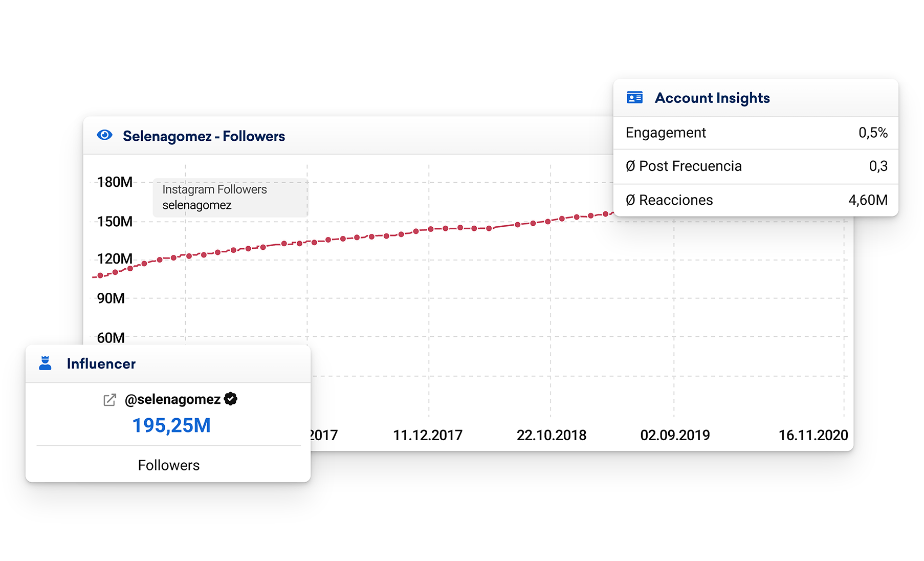Click the 02.09.2019 date on the x-axis
The image size is (924, 561).
[675, 435]
